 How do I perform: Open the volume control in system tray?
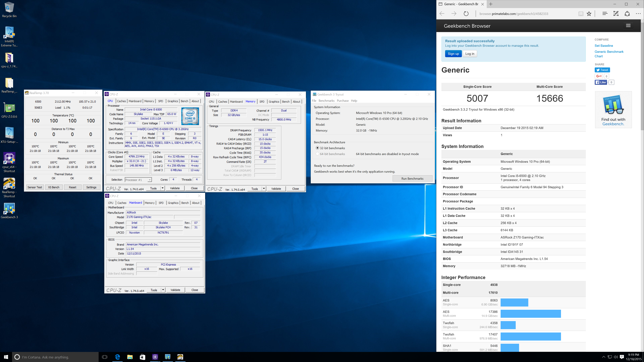(x=615, y=357)
